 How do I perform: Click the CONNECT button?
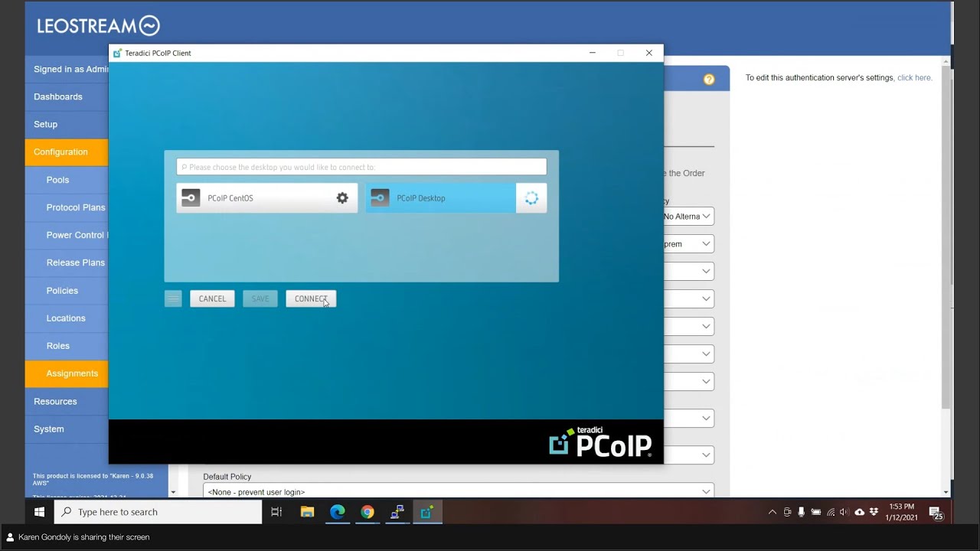[311, 298]
